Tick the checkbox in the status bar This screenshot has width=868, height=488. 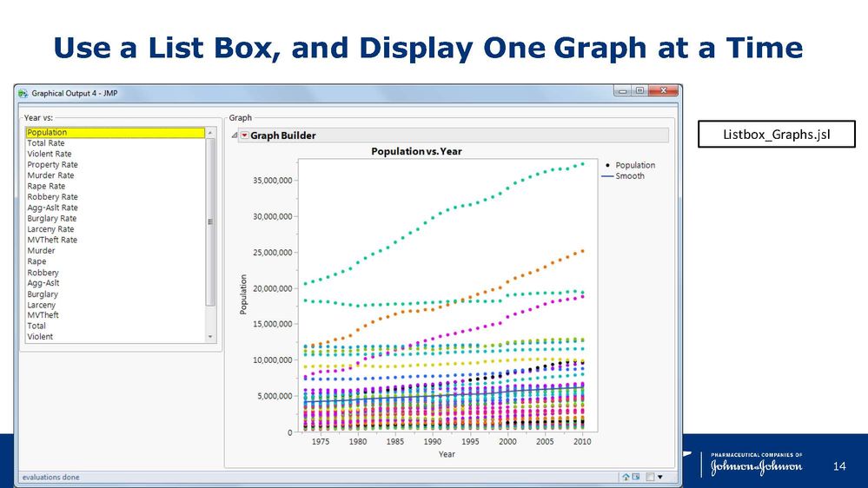pos(651,477)
